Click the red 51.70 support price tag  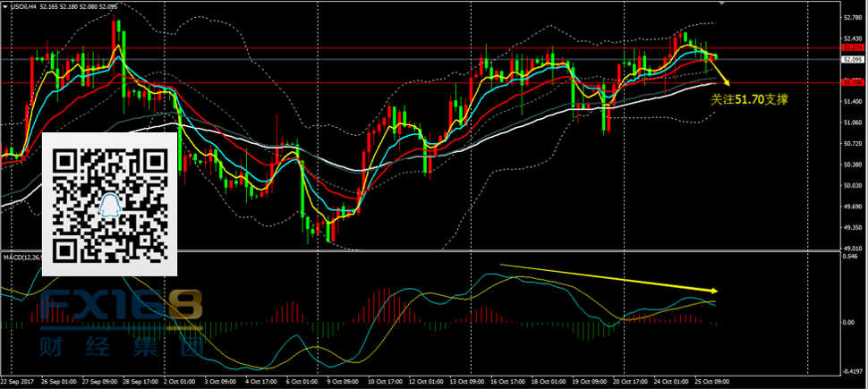point(852,81)
